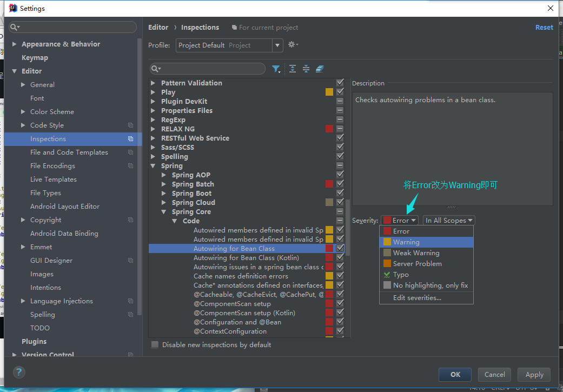Open Edit severities... option
This screenshot has width=563, height=392.
(427, 297)
